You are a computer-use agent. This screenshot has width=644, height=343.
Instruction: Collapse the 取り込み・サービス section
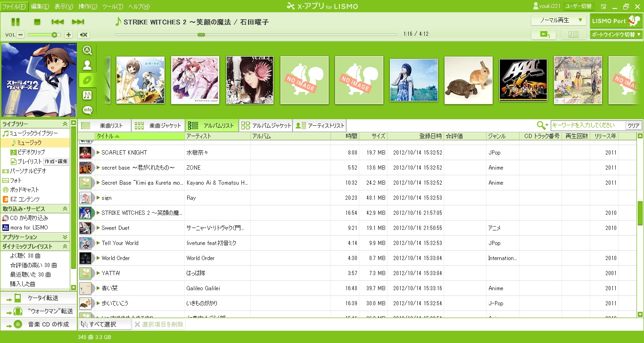[66, 209]
